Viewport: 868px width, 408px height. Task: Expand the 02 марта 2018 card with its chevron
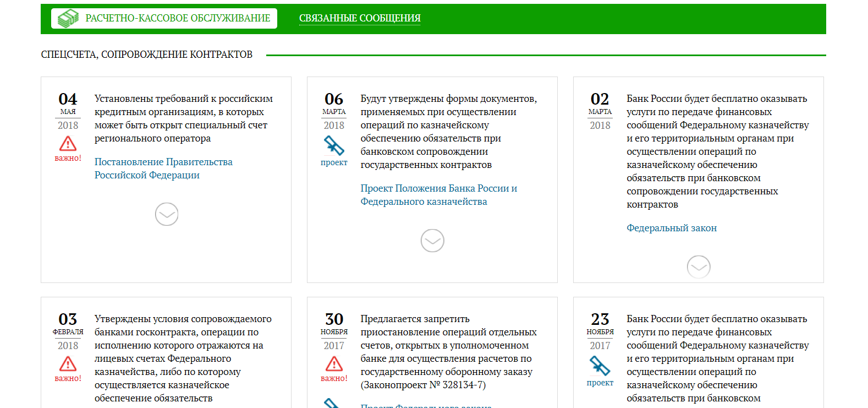click(x=698, y=267)
